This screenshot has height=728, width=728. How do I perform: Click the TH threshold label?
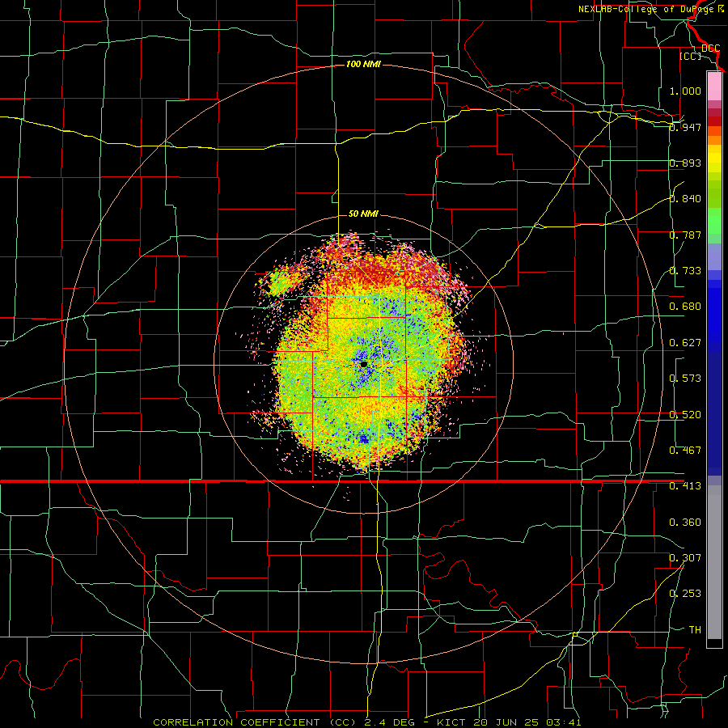tap(695, 630)
